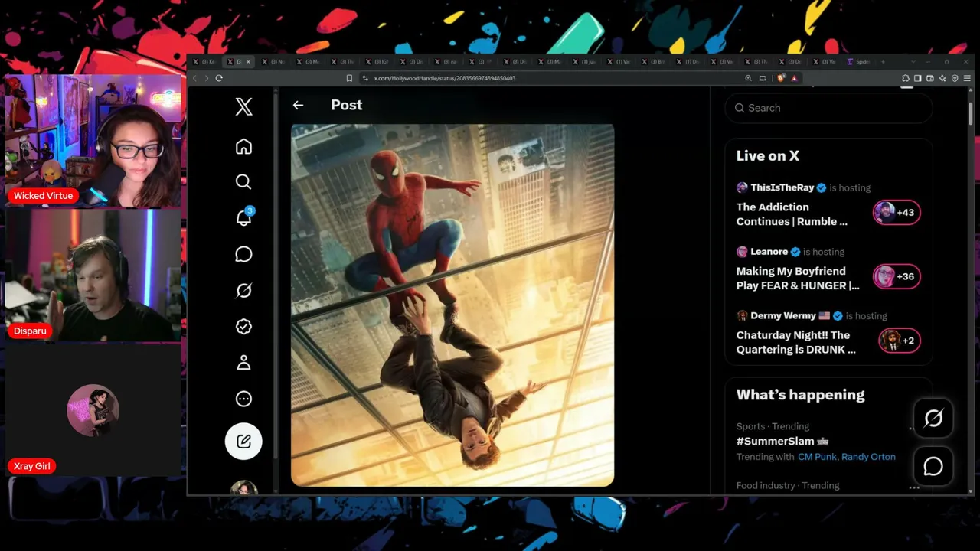Open browser Extensions puzzle icon
The height and width of the screenshot is (551, 980).
(x=906, y=78)
